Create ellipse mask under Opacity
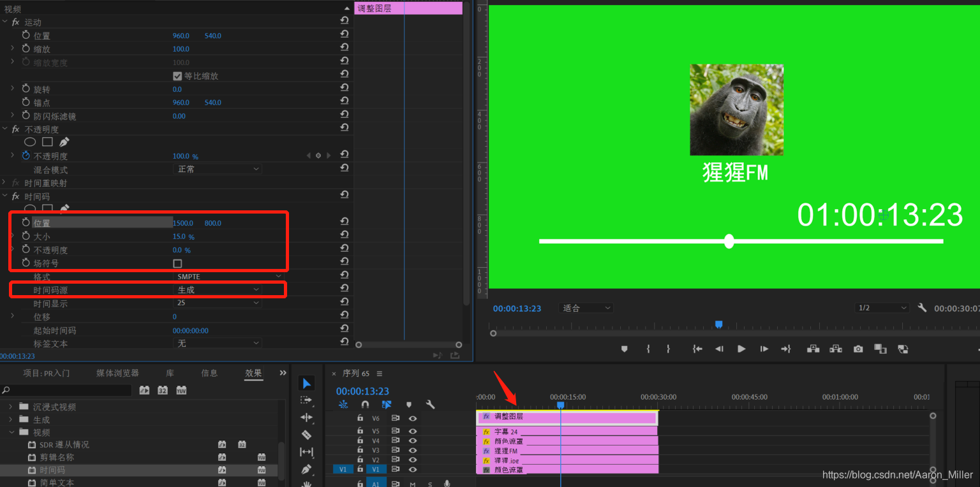 pos(30,142)
